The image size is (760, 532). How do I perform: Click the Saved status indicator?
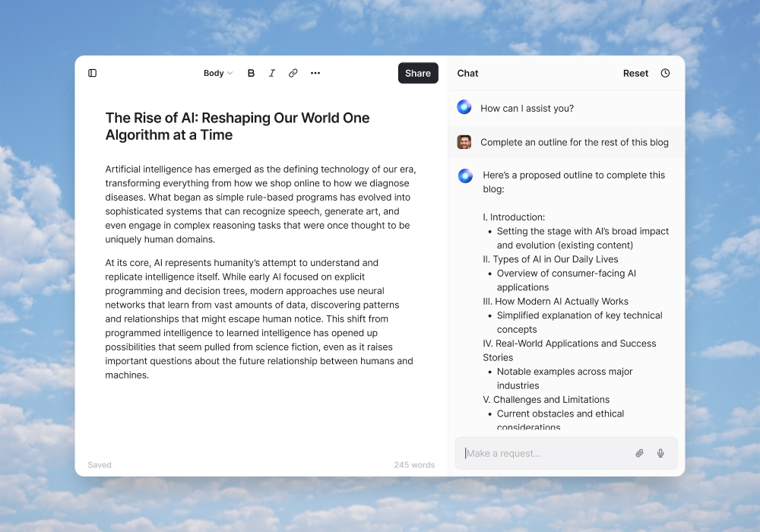point(100,464)
